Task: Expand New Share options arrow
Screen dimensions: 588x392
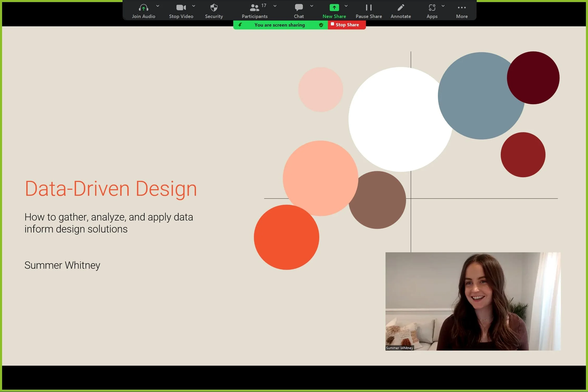Action: (x=346, y=6)
